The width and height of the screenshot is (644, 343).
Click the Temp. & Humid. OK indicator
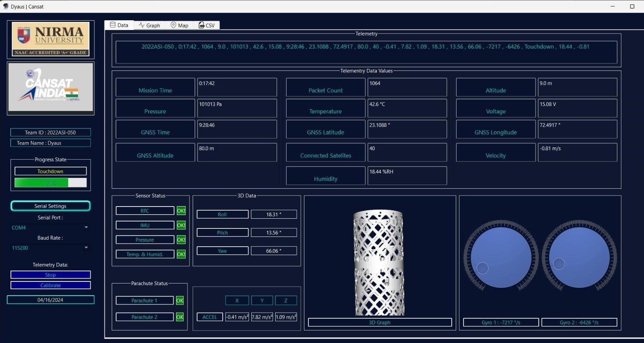[x=181, y=254]
